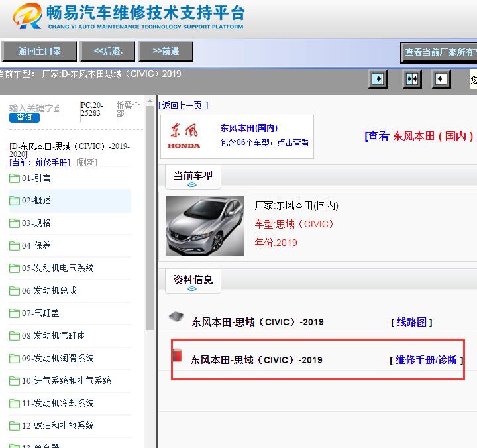Open the 08-发动机气缸体 folder icon
The width and height of the screenshot is (477, 448).
pos(15,336)
